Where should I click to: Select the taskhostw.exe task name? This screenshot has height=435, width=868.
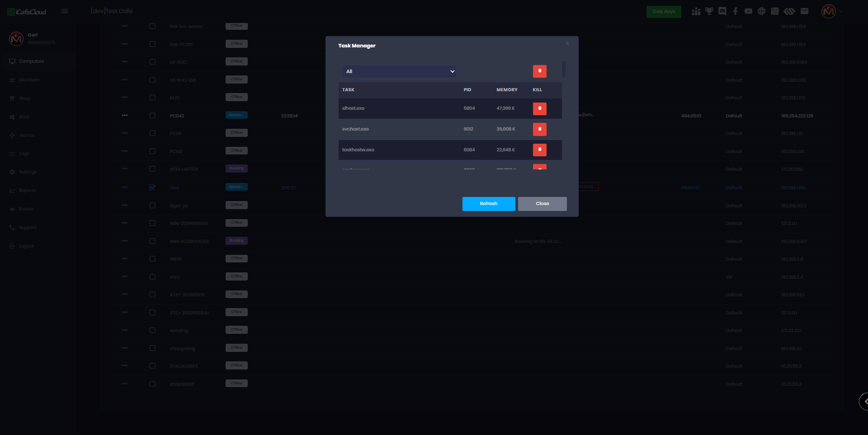[358, 150]
